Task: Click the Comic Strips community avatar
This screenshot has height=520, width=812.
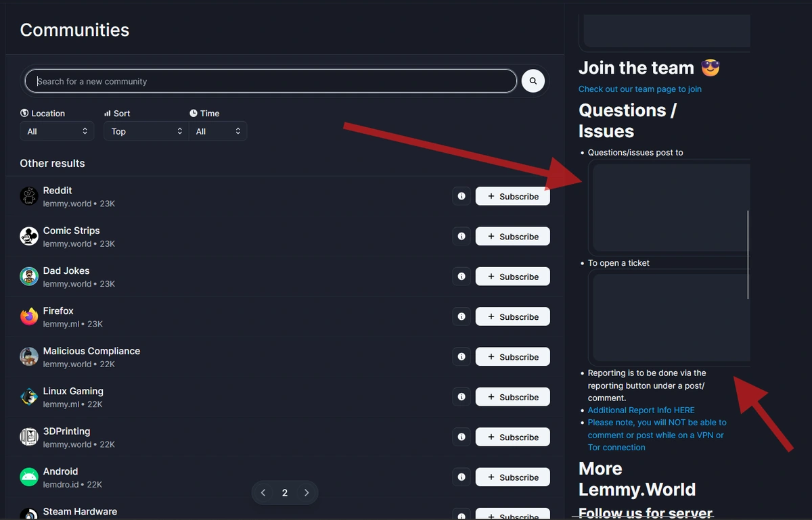Action: click(29, 236)
